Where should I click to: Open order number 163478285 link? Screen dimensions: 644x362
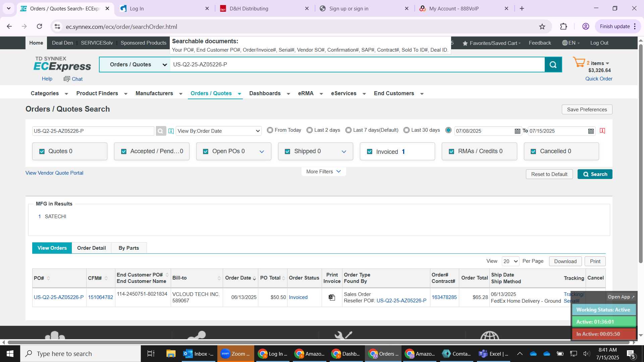point(444,297)
